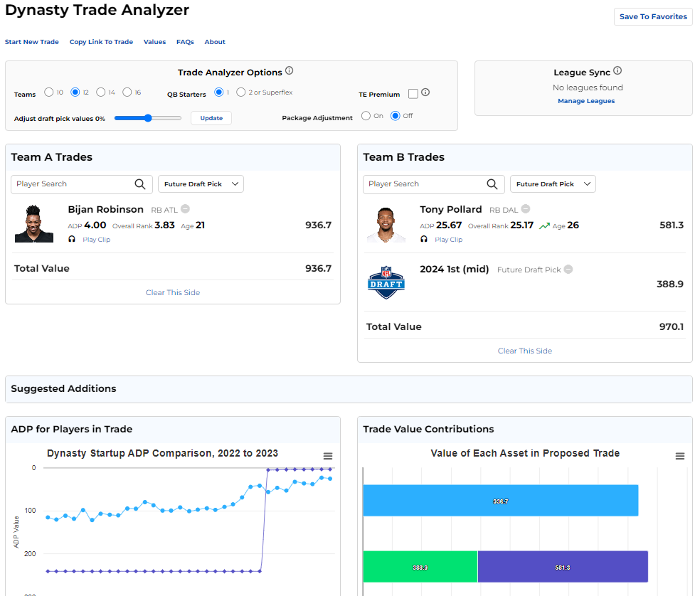Remove Tony Pollard using the minus icon
This screenshot has width=700, height=596.
tap(526, 209)
